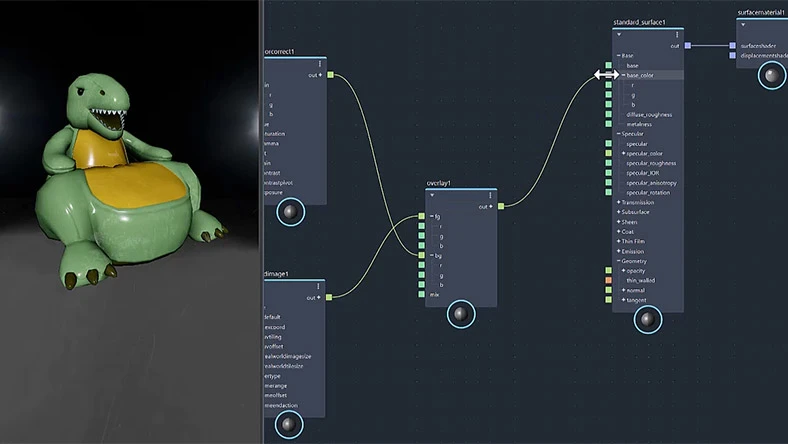Expand the Transmission section in standard_surface1

click(619, 202)
